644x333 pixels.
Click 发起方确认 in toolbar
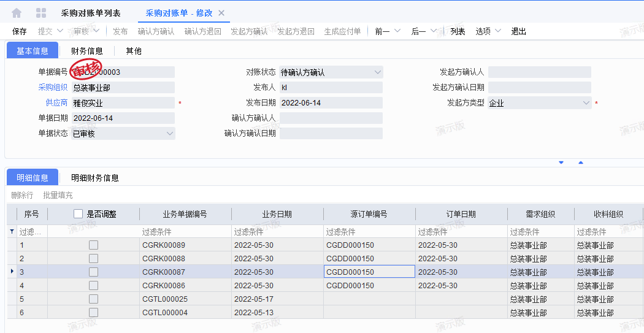(249, 31)
